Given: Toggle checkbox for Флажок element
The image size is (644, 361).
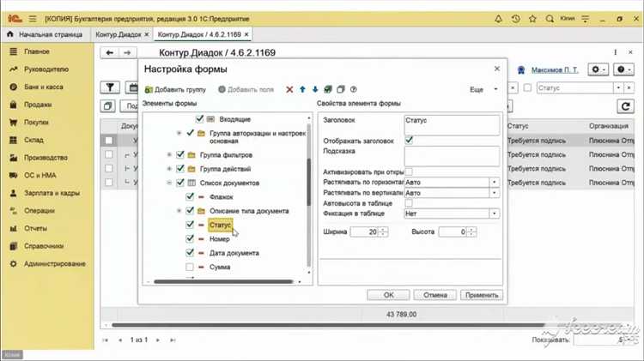Looking at the screenshot, I should [190, 196].
